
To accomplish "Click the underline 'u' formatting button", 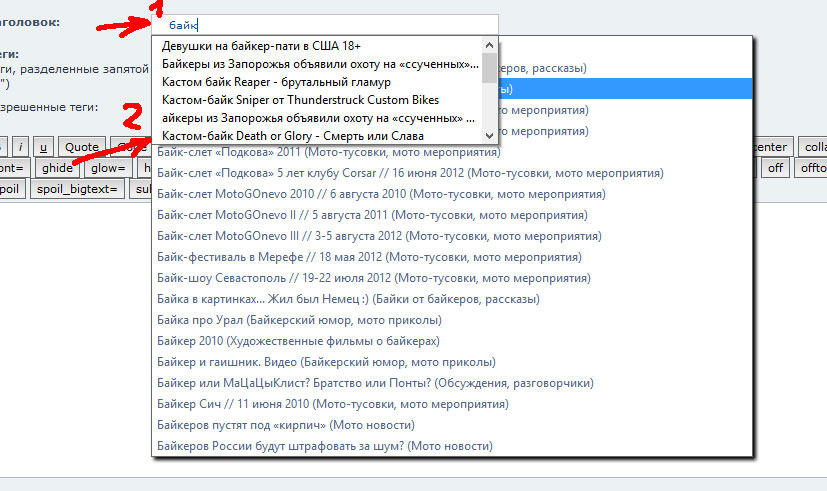I will point(42,147).
